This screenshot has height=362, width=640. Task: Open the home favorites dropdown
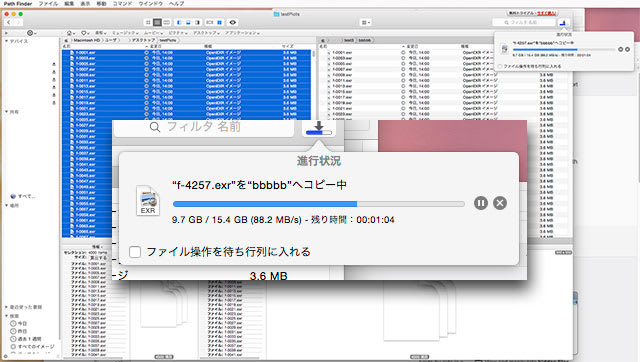pyautogui.click(x=70, y=33)
